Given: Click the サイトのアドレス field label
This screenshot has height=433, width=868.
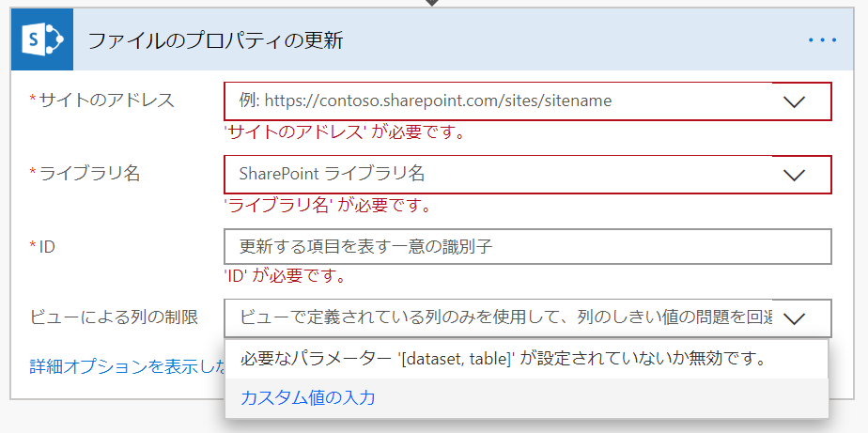Looking at the screenshot, I should 107,101.
